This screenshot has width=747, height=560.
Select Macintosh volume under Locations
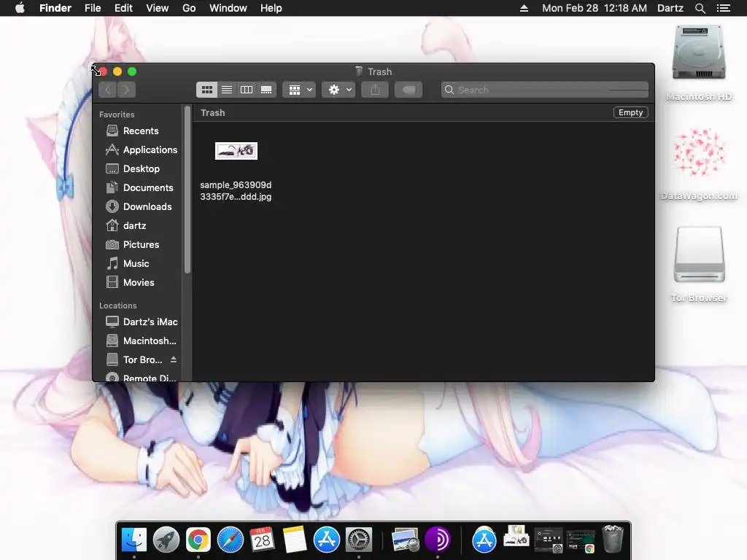click(141, 341)
